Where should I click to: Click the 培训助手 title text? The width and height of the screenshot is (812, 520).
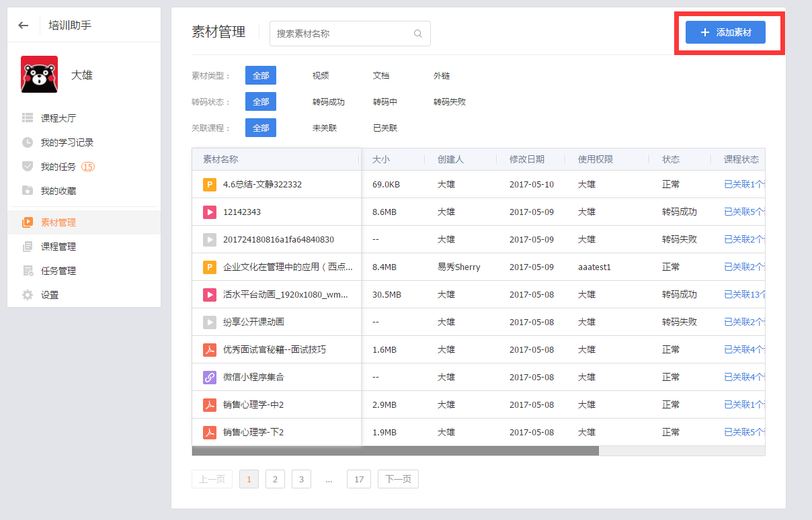pyautogui.click(x=70, y=26)
